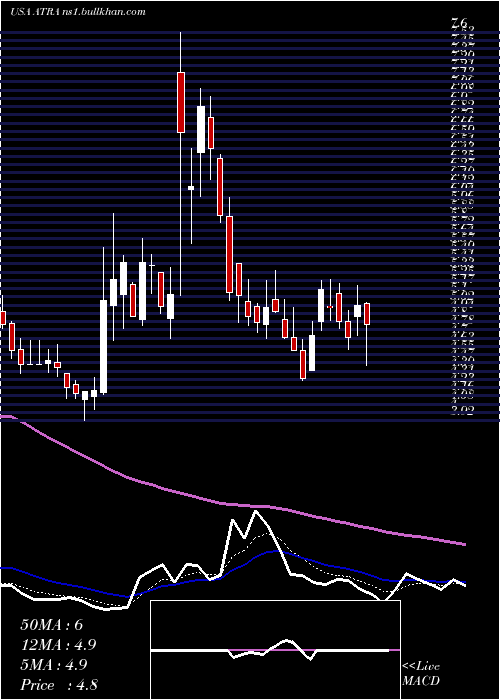Click the <<Live MACD label

[421, 674]
